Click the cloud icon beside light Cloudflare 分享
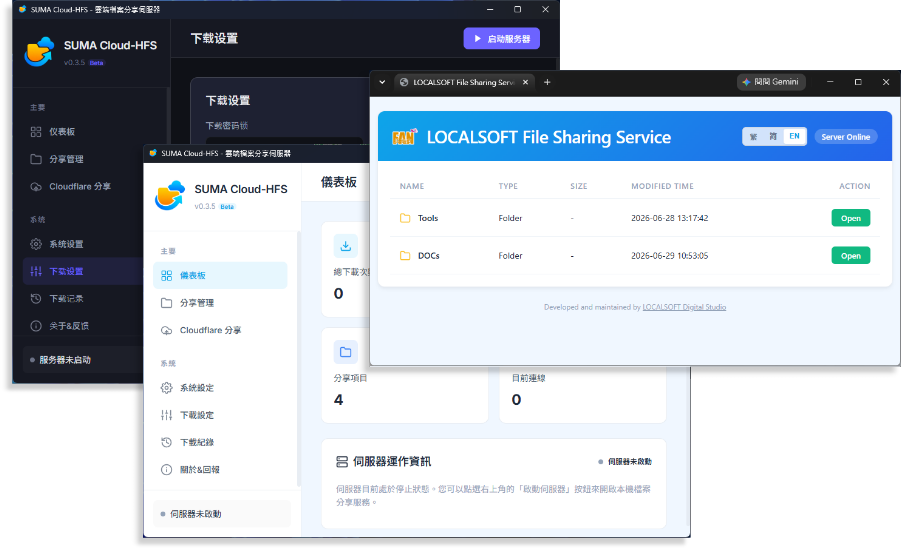Screen dimensions: 901x550 pyautogui.click(x=167, y=330)
